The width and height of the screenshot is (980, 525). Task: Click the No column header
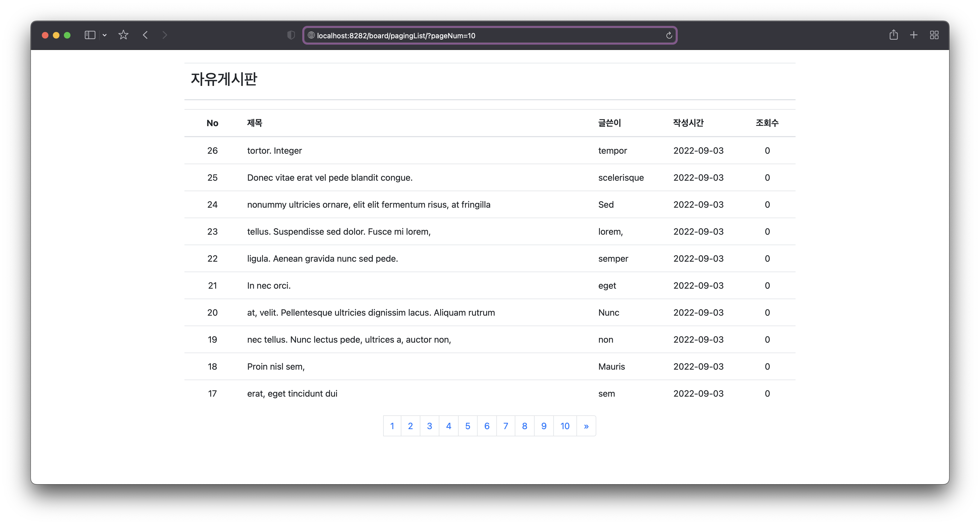coord(212,123)
